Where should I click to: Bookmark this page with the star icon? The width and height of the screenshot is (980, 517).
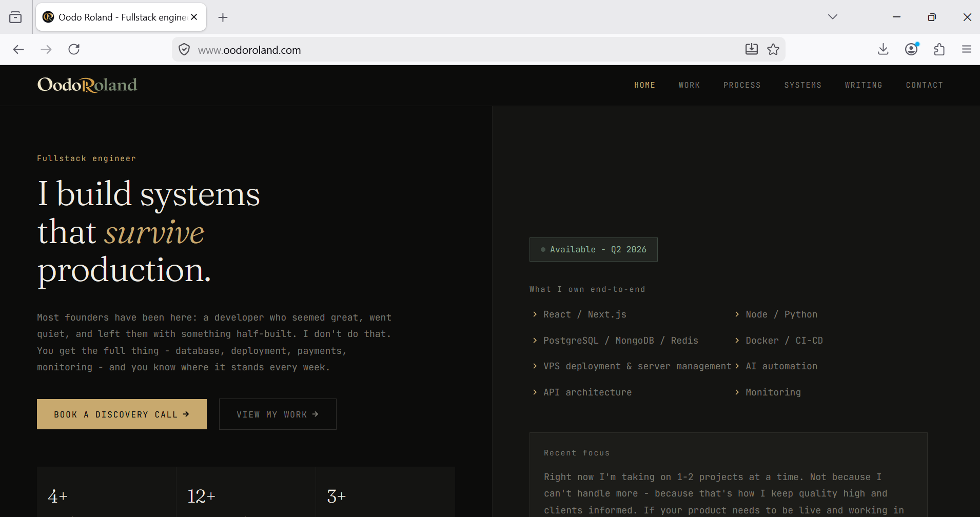click(773, 49)
